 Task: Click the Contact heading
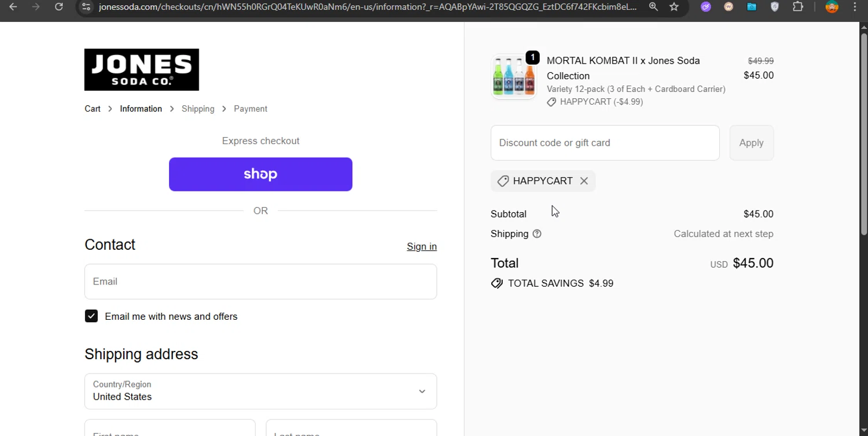click(x=110, y=245)
